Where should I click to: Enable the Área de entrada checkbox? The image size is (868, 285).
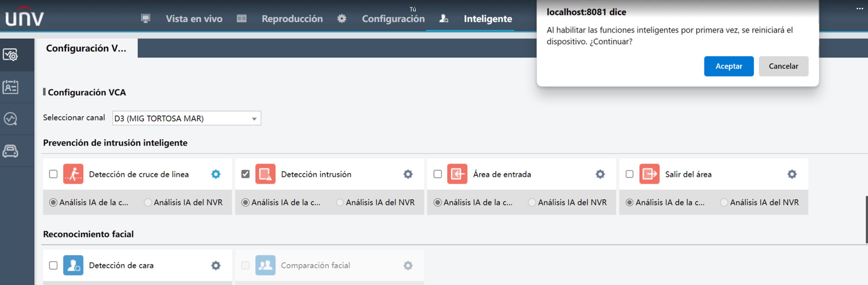tap(437, 174)
